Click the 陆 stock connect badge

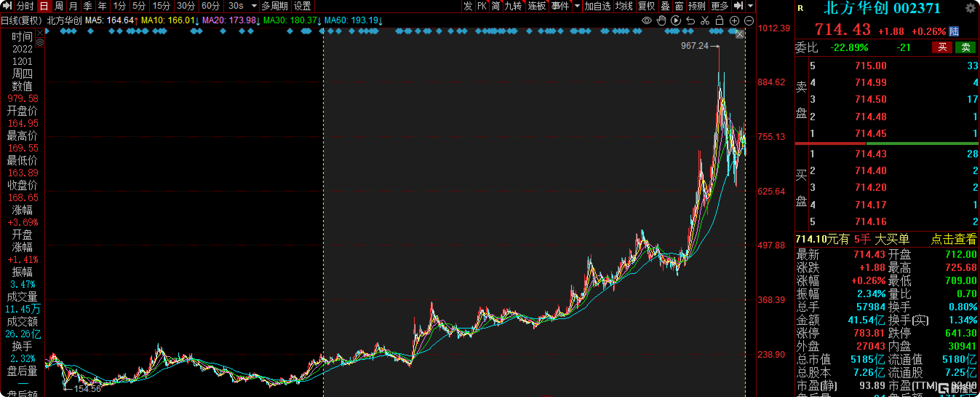[x=954, y=31]
